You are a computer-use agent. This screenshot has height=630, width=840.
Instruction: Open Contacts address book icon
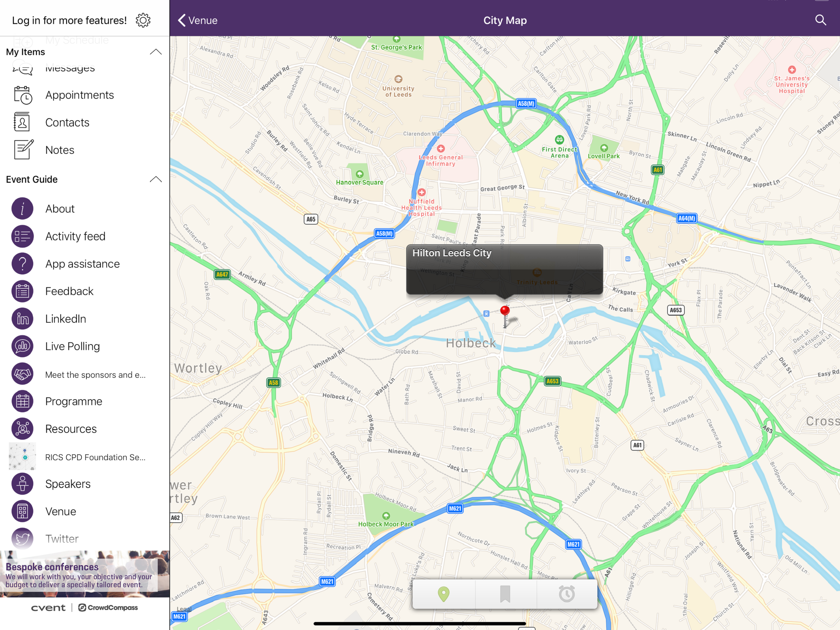click(22, 122)
